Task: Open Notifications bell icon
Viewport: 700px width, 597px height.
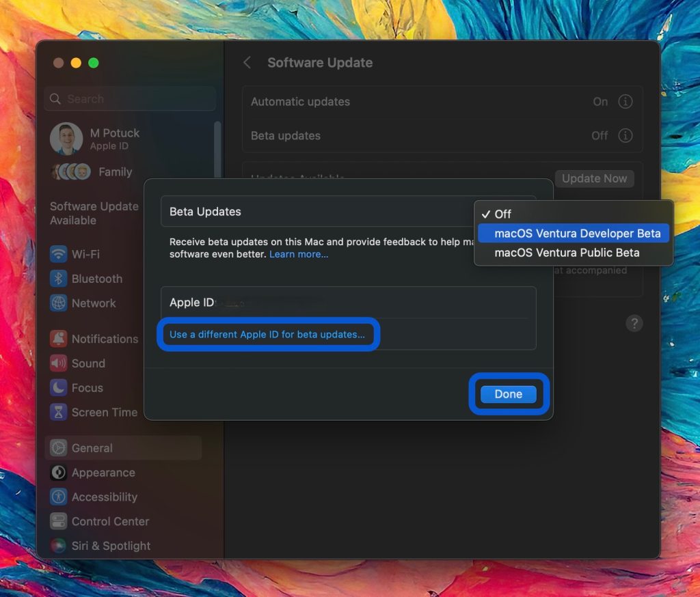Action: pyautogui.click(x=59, y=339)
